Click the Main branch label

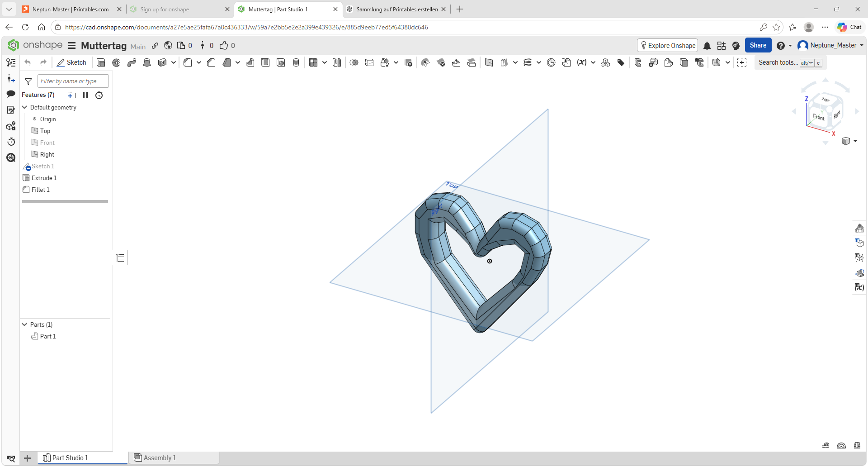click(138, 47)
